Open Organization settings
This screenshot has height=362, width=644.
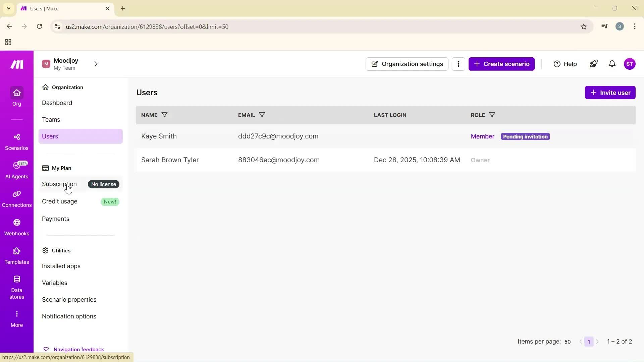(x=407, y=64)
